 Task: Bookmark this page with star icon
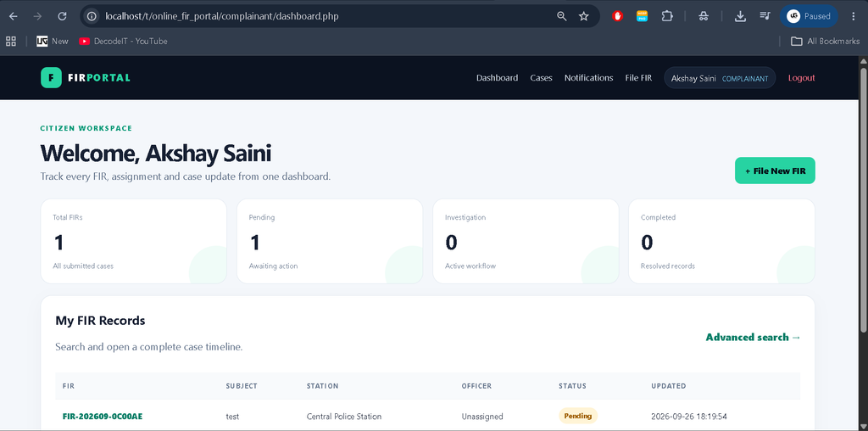[584, 16]
